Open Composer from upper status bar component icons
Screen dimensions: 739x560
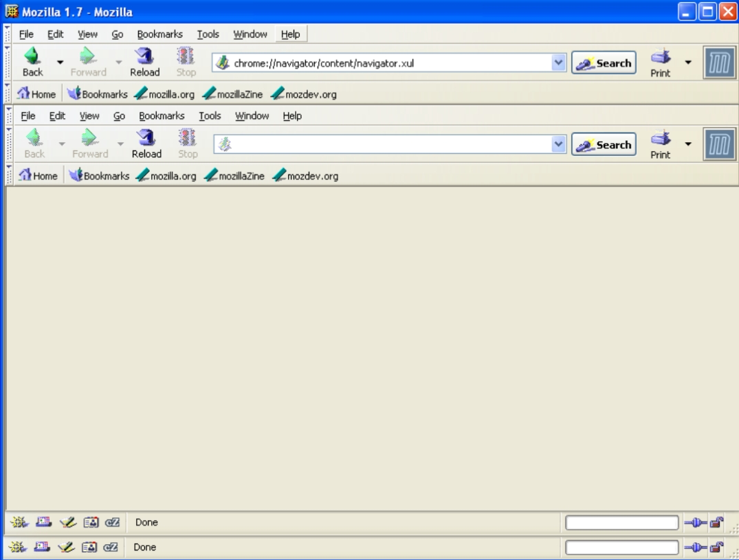click(68, 522)
